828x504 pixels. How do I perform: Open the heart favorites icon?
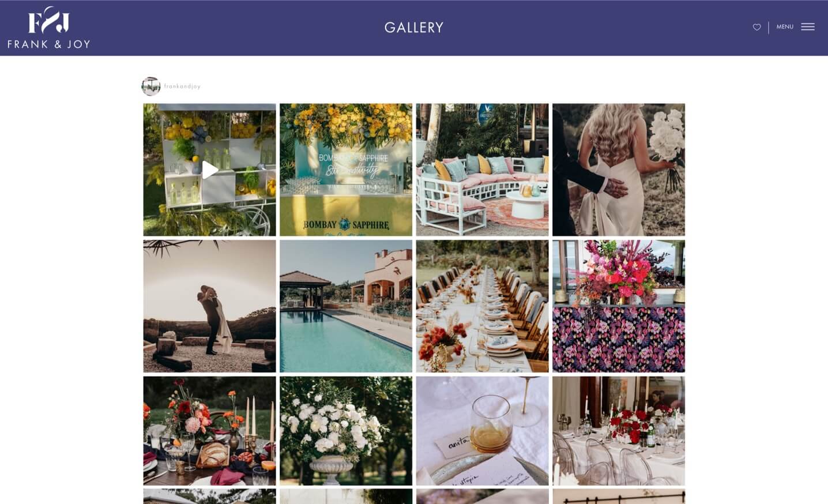[x=757, y=27]
